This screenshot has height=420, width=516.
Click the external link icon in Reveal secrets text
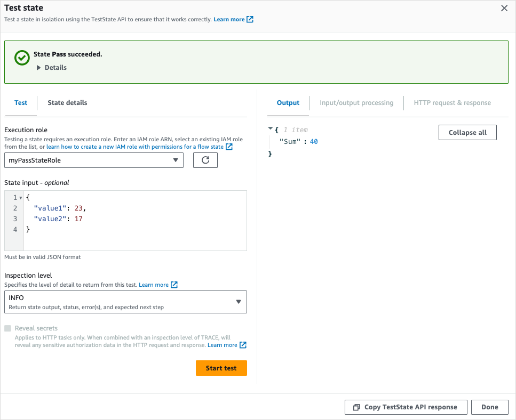click(243, 345)
